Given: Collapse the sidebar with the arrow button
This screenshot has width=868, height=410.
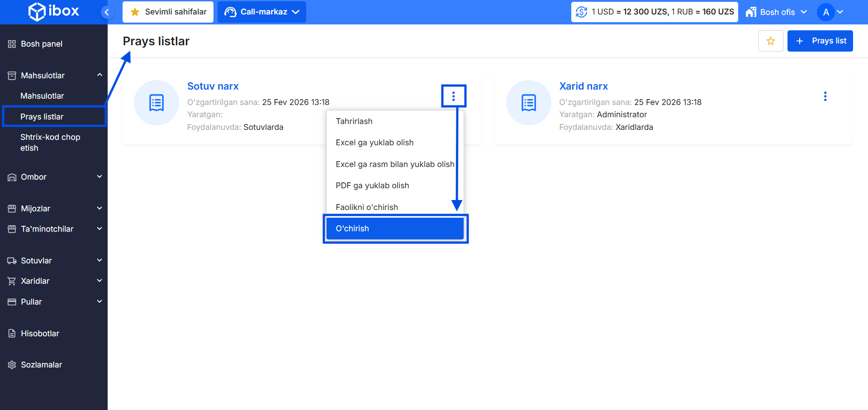Looking at the screenshot, I should click(107, 12).
